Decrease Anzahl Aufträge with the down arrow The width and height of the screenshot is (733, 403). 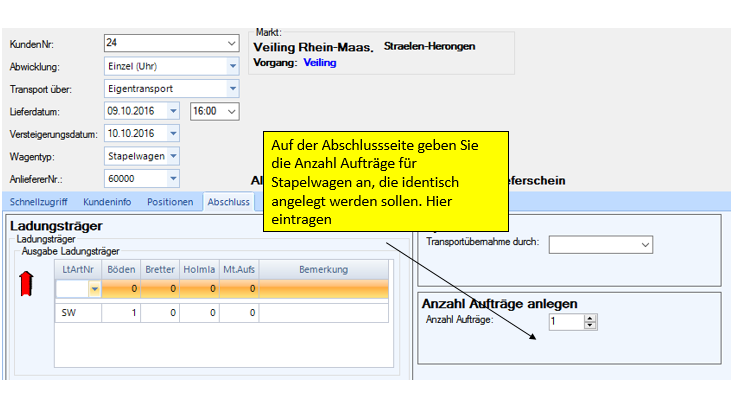click(x=590, y=326)
